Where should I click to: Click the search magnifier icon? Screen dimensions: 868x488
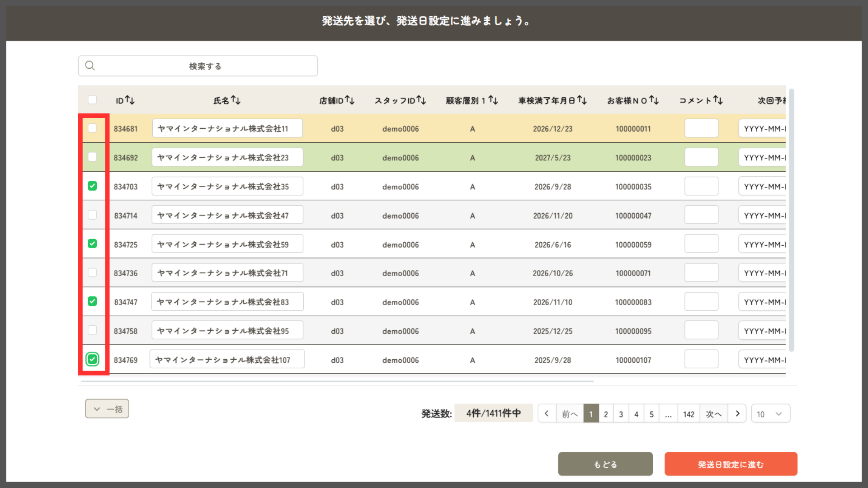click(x=90, y=66)
